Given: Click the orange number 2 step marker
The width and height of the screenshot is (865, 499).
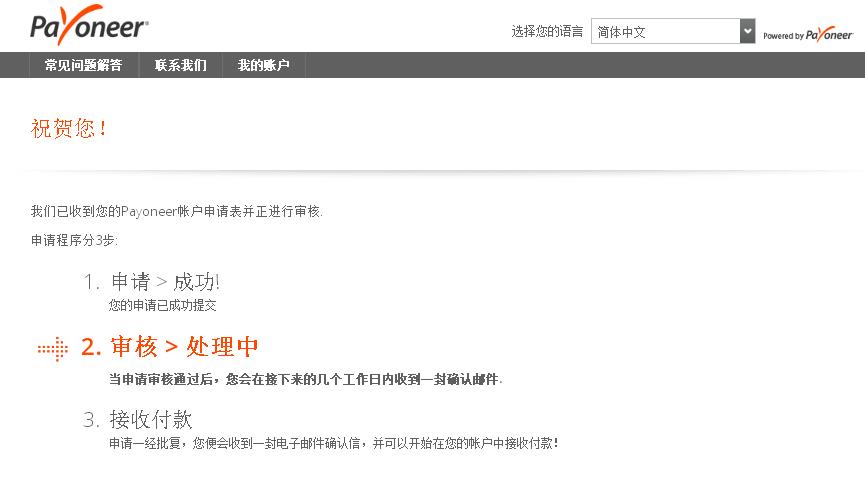Looking at the screenshot, I should pyautogui.click(x=91, y=347).
